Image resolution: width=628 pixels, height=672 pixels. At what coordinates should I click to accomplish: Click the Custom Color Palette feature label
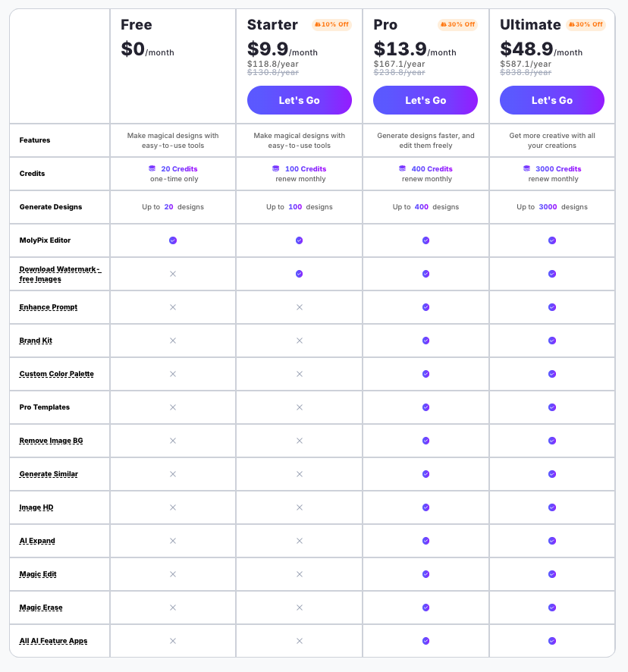(57, 374)
